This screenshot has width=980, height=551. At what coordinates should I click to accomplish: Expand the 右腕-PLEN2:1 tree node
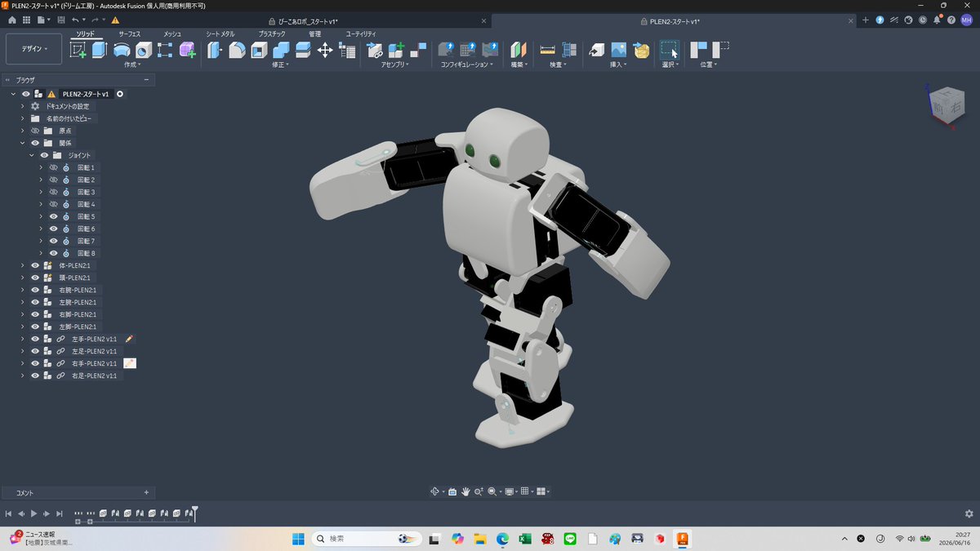23,290
